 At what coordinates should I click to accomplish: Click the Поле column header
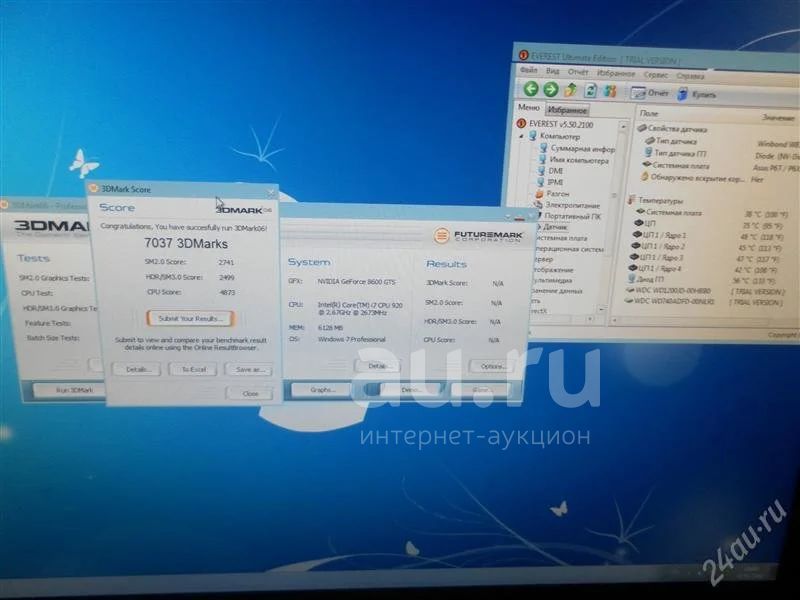coord(649,113)
